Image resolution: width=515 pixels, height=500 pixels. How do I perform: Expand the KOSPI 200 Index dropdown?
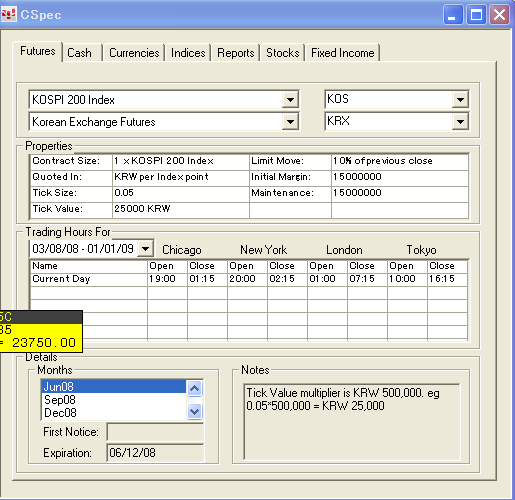(290, 99)
